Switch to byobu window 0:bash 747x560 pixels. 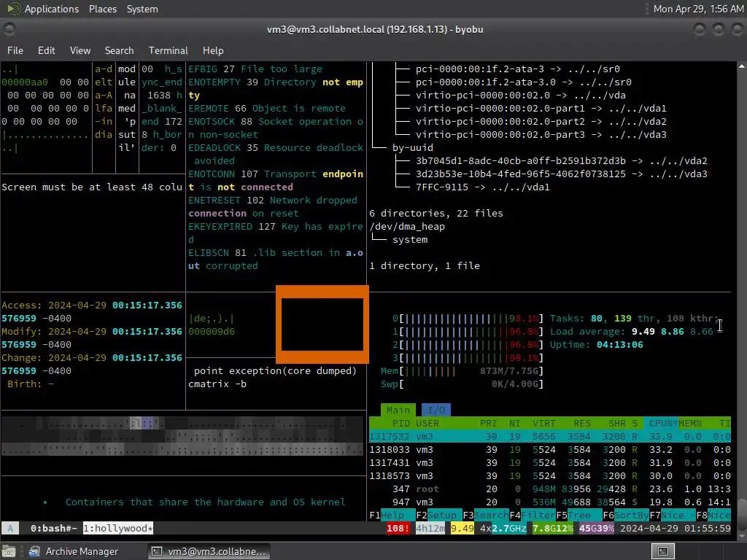[53, 528]
